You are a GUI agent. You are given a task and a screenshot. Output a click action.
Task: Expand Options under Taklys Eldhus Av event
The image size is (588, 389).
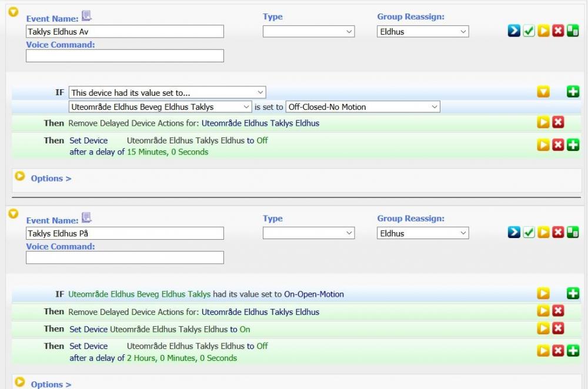point(51,178)
